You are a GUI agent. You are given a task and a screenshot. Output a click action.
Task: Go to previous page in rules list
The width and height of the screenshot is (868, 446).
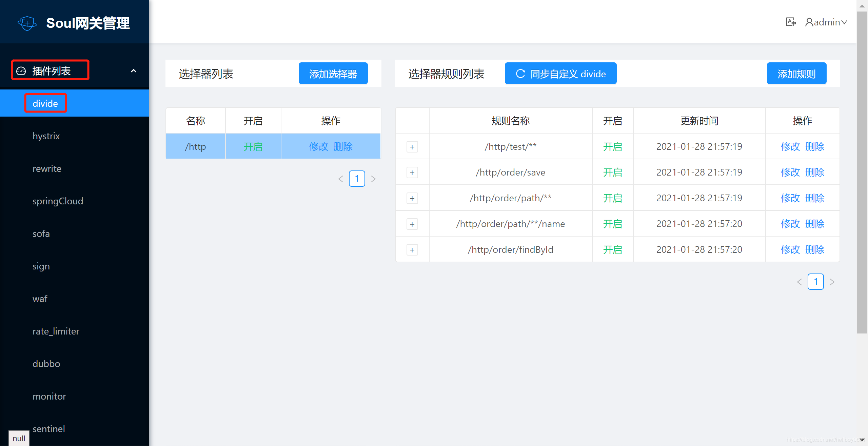click(x=799, y=282)
